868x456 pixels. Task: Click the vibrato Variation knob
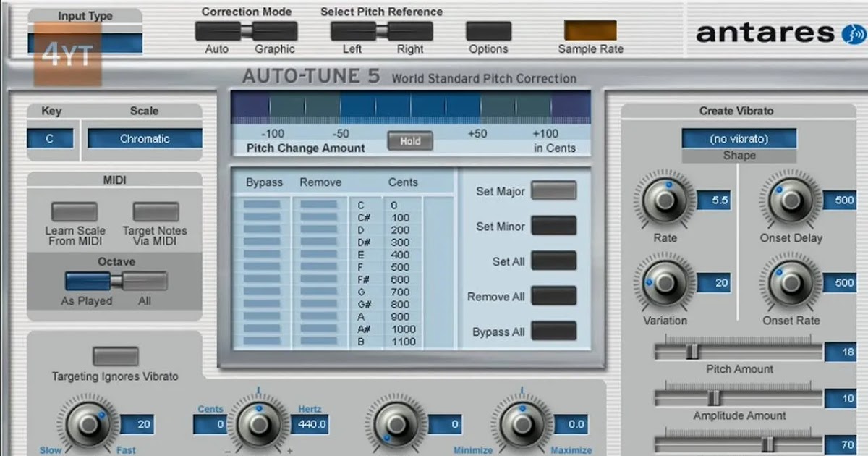pos(665,283)
